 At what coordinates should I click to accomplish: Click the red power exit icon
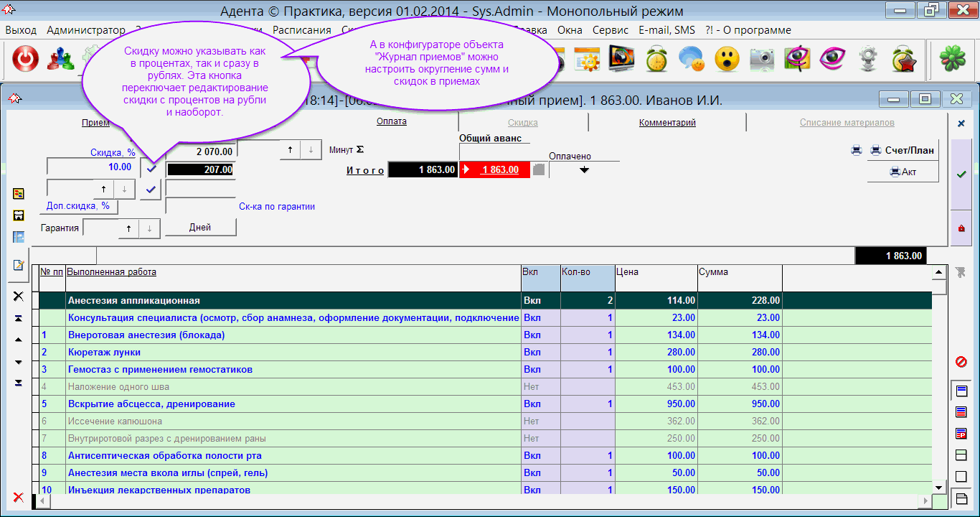pyautogui.click(x=26, y=59)
